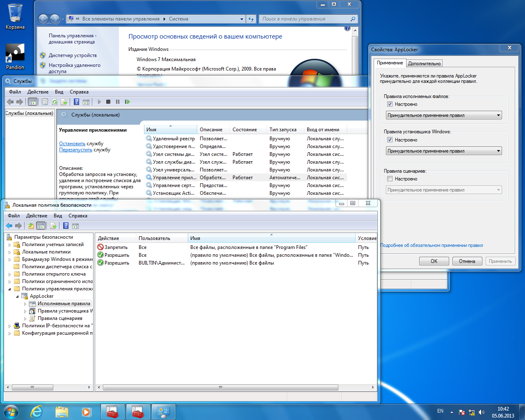
Task: Enable Настроено checkbox for script rules
Action: coord(390,179)
